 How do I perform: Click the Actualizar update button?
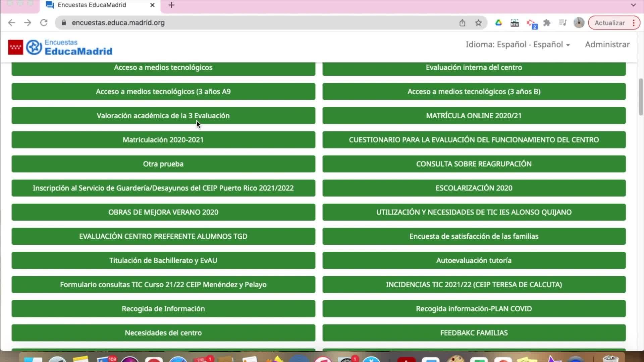[609, 23]
